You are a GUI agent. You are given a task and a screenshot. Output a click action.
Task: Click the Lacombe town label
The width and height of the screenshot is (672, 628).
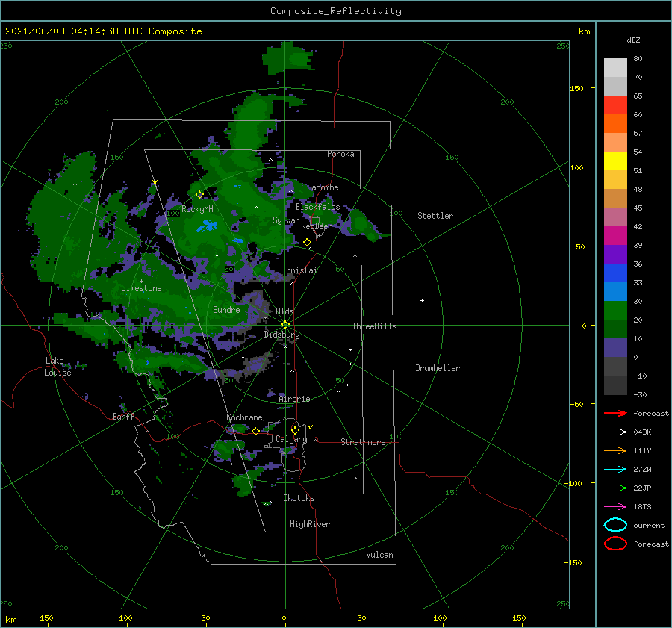point(323,187)
